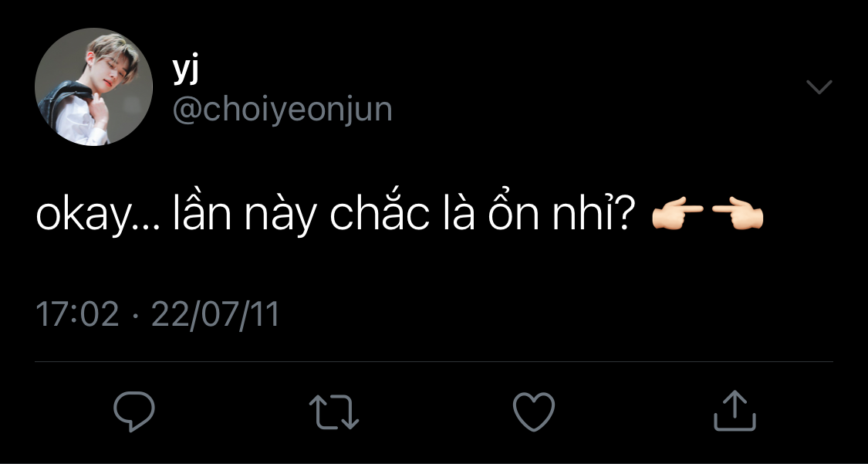Image resolution: width=868 pixels, height=464 pixels.
Task: Select the tweet text starting with okay
Action: point(400,215)
